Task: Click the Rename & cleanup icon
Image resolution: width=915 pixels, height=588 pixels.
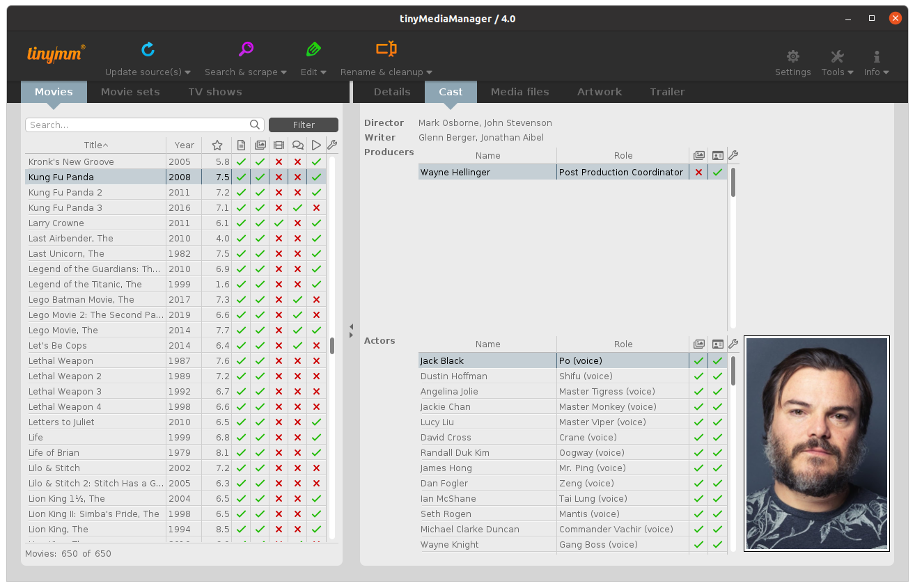Action: (x=386, y=49)
